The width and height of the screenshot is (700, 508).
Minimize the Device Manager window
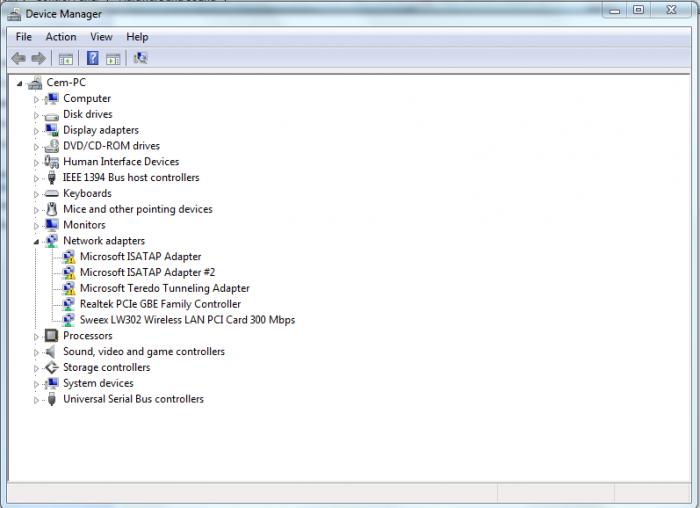615,10
